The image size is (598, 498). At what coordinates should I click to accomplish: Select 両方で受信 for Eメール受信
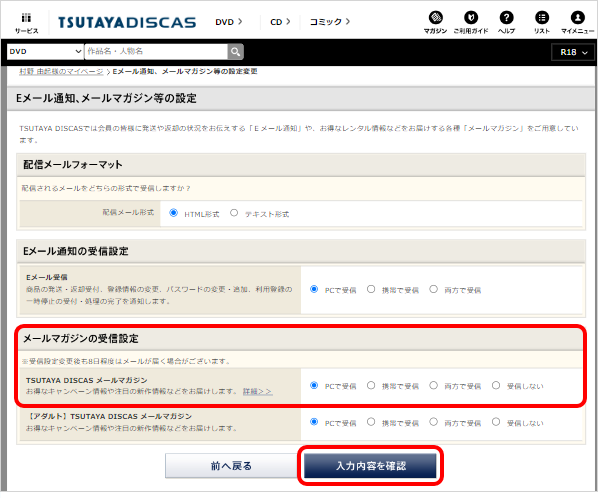point(433,289)
